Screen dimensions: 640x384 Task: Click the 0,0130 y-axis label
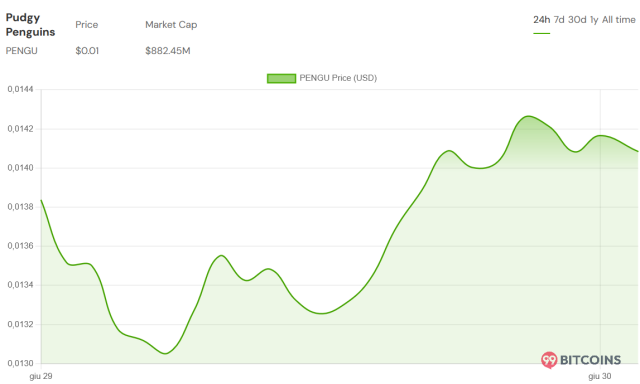(x=20, y=363)
